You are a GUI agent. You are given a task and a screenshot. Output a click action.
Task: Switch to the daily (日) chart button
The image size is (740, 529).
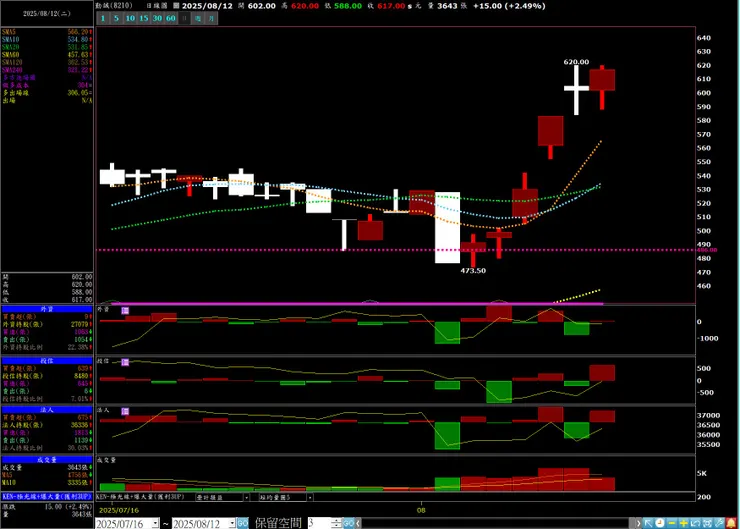(x=185, y=18)
